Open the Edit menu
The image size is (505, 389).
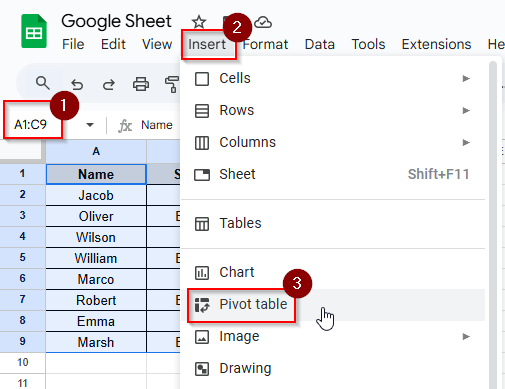click(113, 44)
